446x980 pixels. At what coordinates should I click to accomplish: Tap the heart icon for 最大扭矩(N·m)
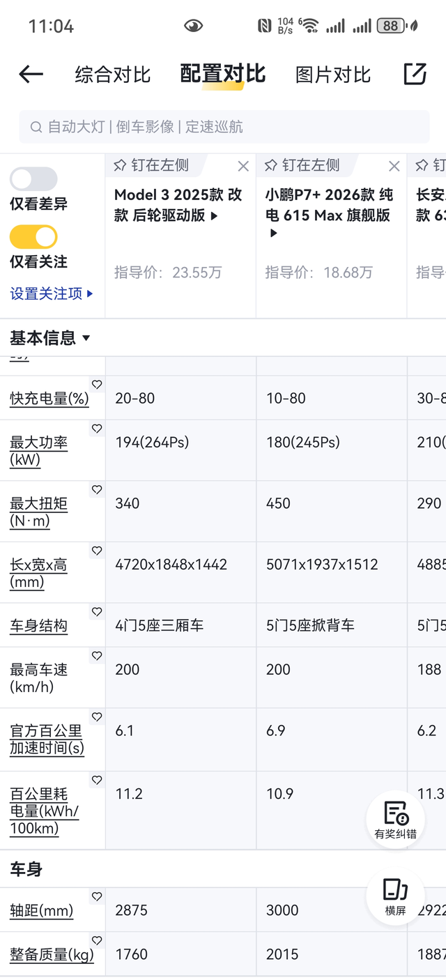[97, 490]
